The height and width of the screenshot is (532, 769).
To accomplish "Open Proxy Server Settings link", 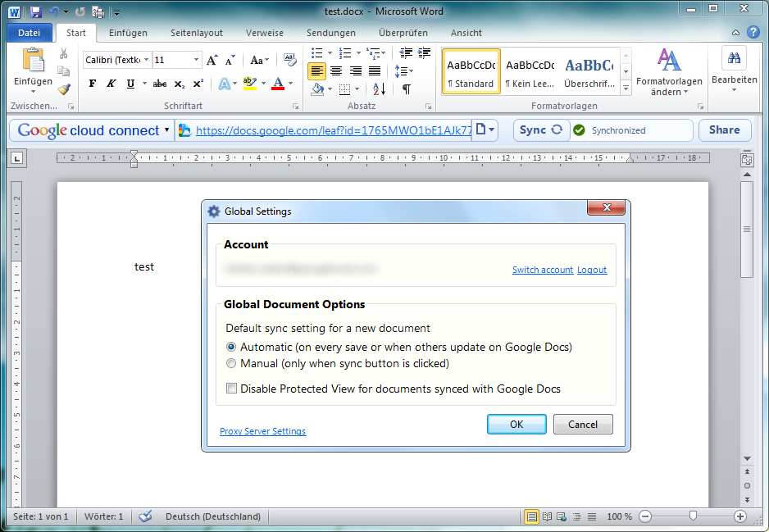I will click(263, 431).
